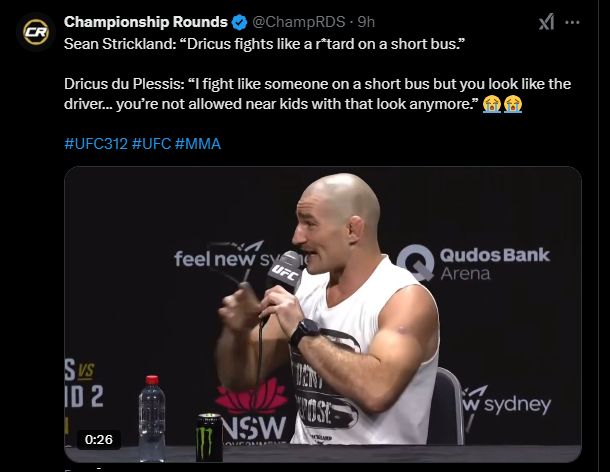The height and width of the screenshot is (472, 610).
Task: Click the 9h post timestamp
Action: pos(366,22)
